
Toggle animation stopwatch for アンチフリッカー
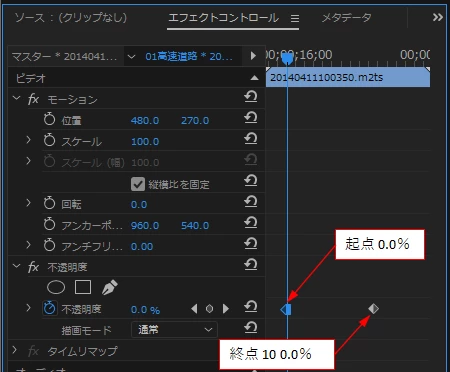49,245
